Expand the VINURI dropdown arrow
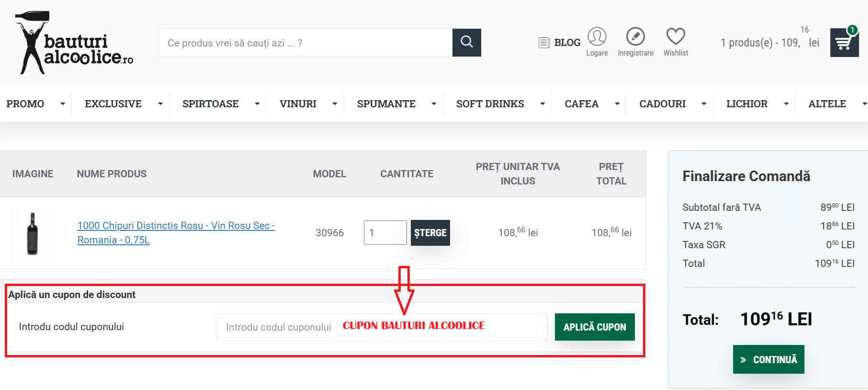This screenshot has width=868, height=390. click(x=335, y=104)
